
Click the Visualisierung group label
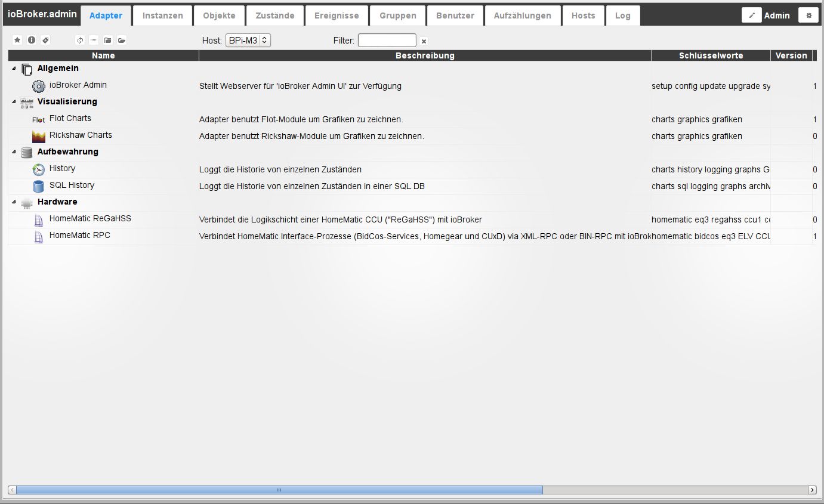click(x=67, y=102)
